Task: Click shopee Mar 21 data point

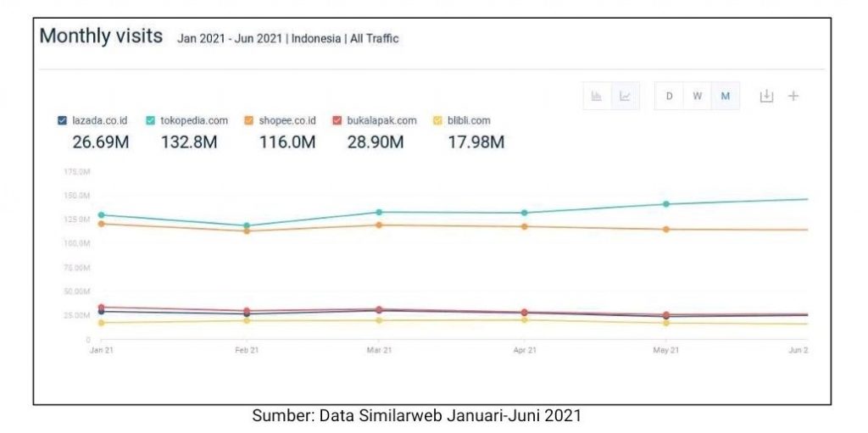Action: [x=379, y=225]
